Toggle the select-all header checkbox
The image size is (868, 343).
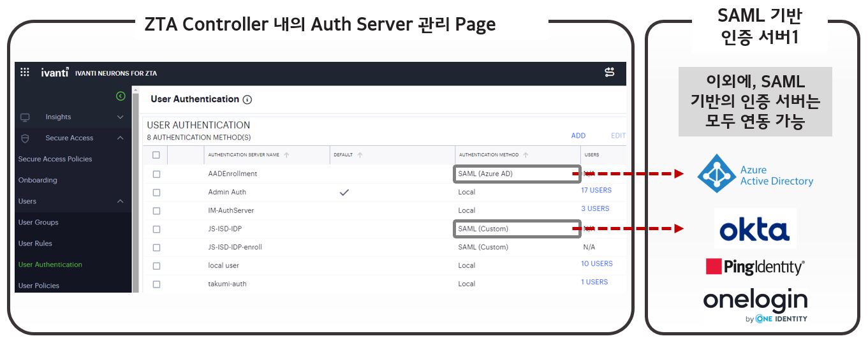pos(156,155)
